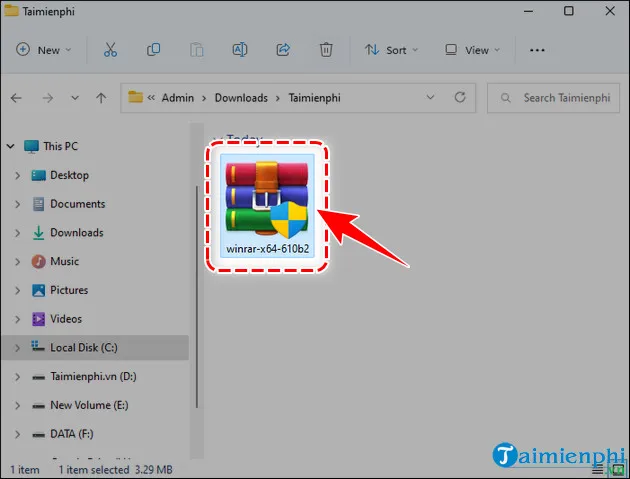
Task: Click the Rename icon in toolbar
Action: 240,50
